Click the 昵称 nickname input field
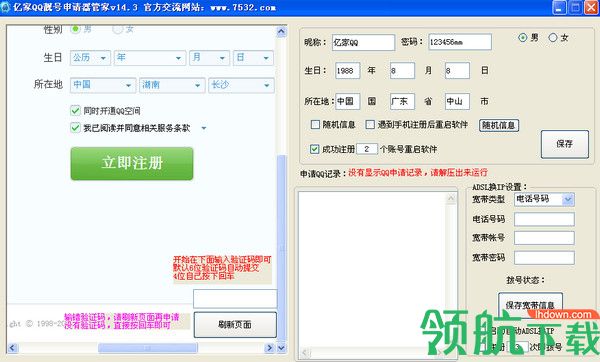Viewport: 600px width, 362px height. (x=363, y=42)
